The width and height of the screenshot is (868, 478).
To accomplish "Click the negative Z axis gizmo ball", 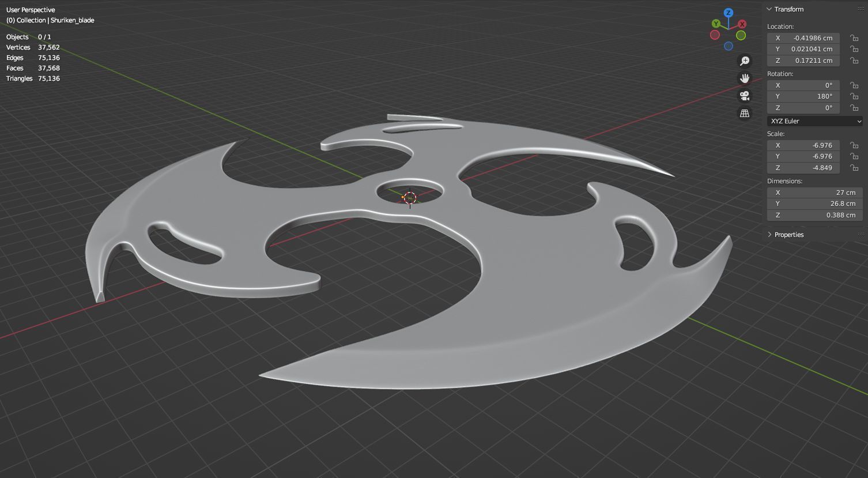I will coord(729,46).
